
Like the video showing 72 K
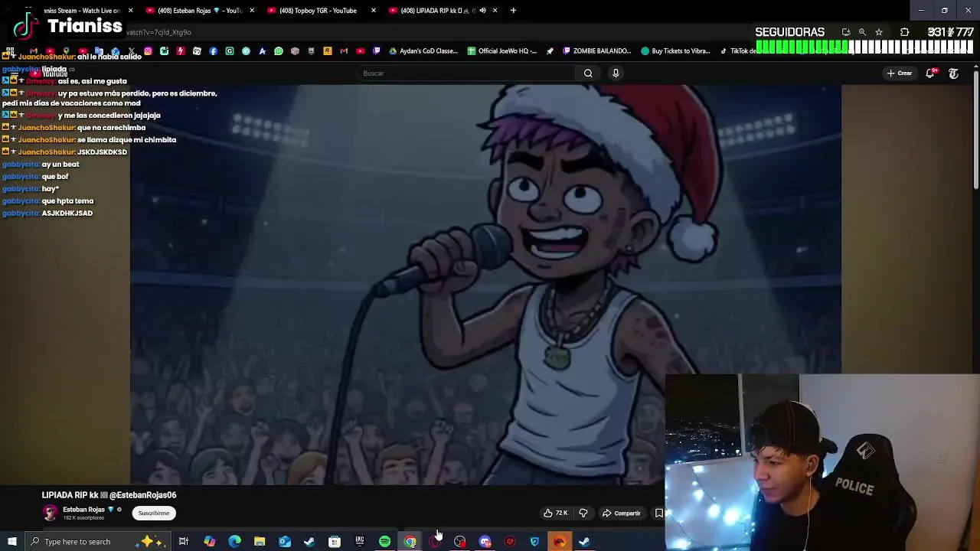(556, 514)
